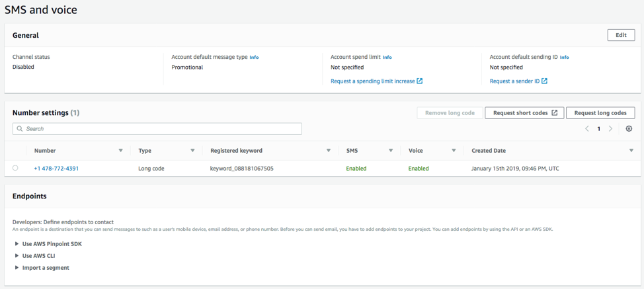Click Request long codes button
This screenshot has width=644, height=289.
point(600,113)
